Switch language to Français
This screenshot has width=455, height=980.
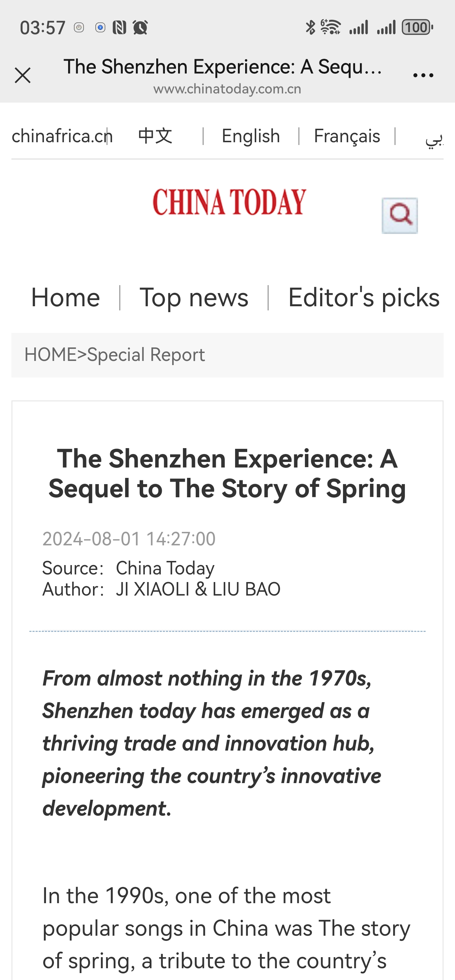(347, 136)
